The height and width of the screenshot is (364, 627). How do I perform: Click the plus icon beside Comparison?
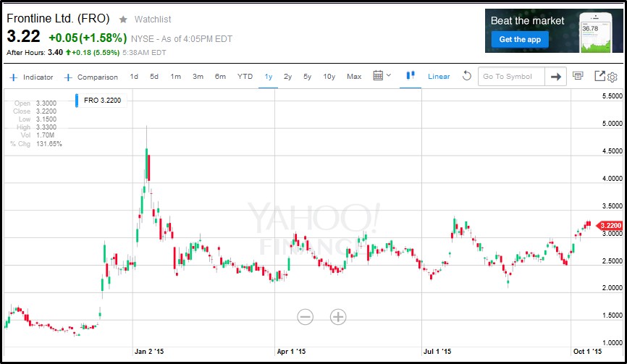68,77
